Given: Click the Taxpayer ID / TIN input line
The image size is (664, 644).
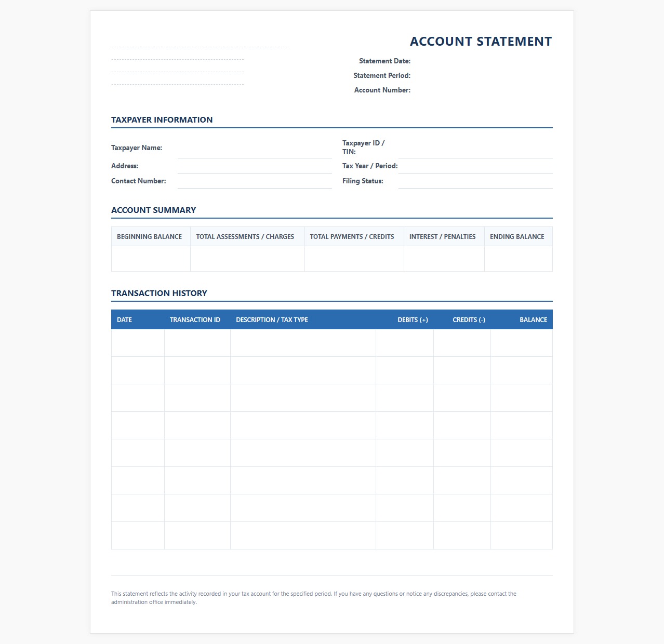Looking at the screenshot, I should coord(475,148).
